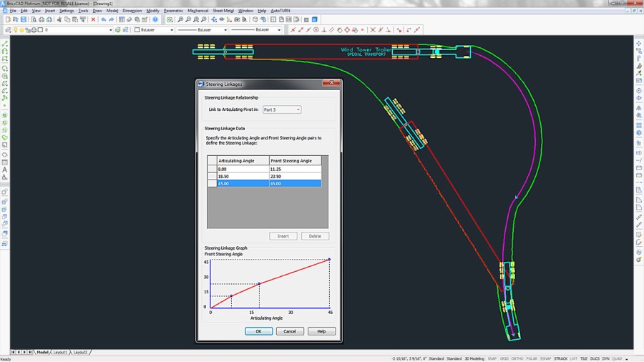The height and width of the screenshot is (362, 644).
Task: Click Cancel in Steering Linkages dialog
Action: pos(290,331)
